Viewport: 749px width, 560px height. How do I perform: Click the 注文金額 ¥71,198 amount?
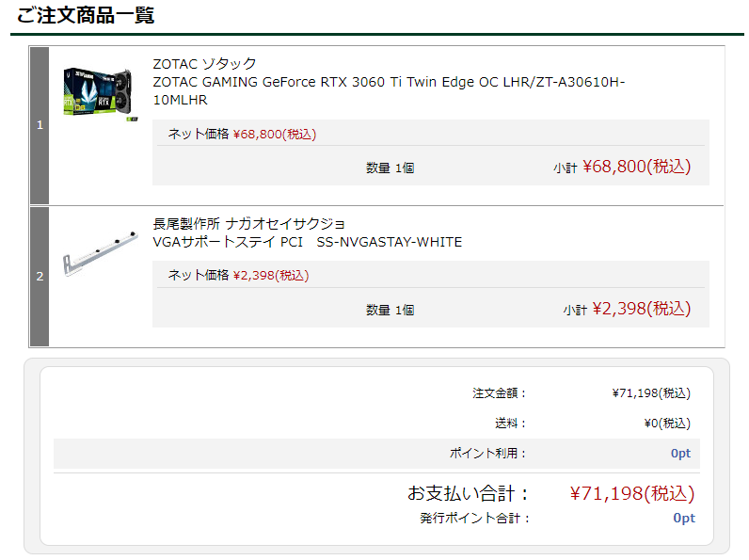(x=651, y=393)
